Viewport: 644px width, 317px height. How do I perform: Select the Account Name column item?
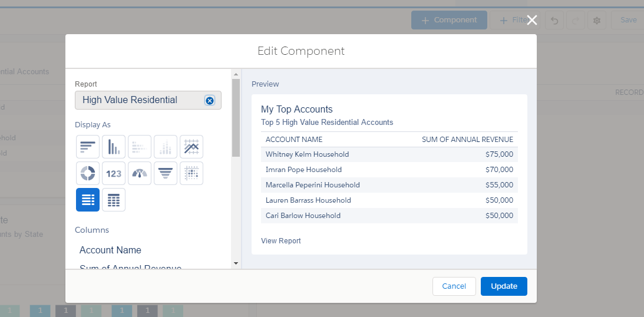pos(111,250)
